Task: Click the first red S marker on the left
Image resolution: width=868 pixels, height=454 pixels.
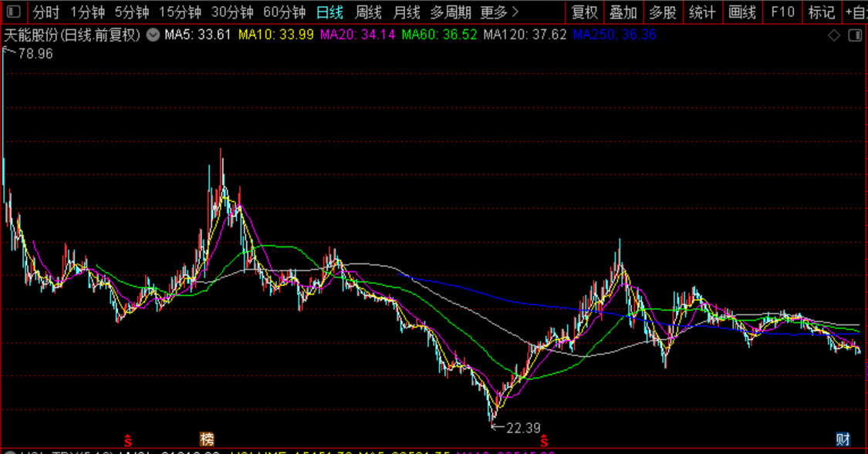Action: click(127, 440)
